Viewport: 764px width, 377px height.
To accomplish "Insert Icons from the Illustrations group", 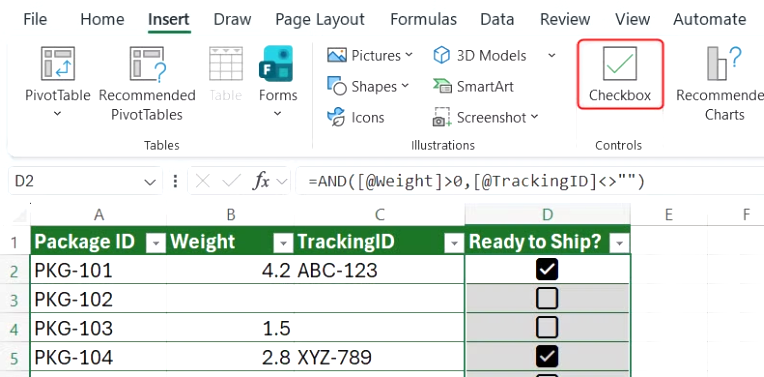I will (x=355, y=117).
